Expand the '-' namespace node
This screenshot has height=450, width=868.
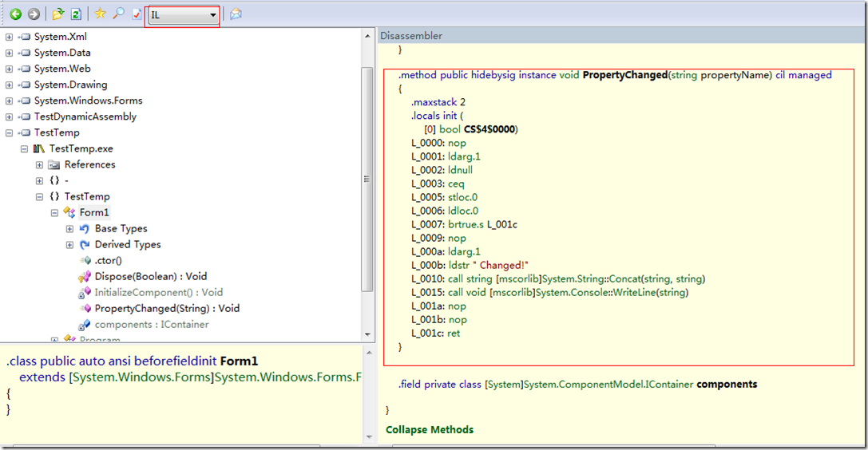tap(39, 181)
